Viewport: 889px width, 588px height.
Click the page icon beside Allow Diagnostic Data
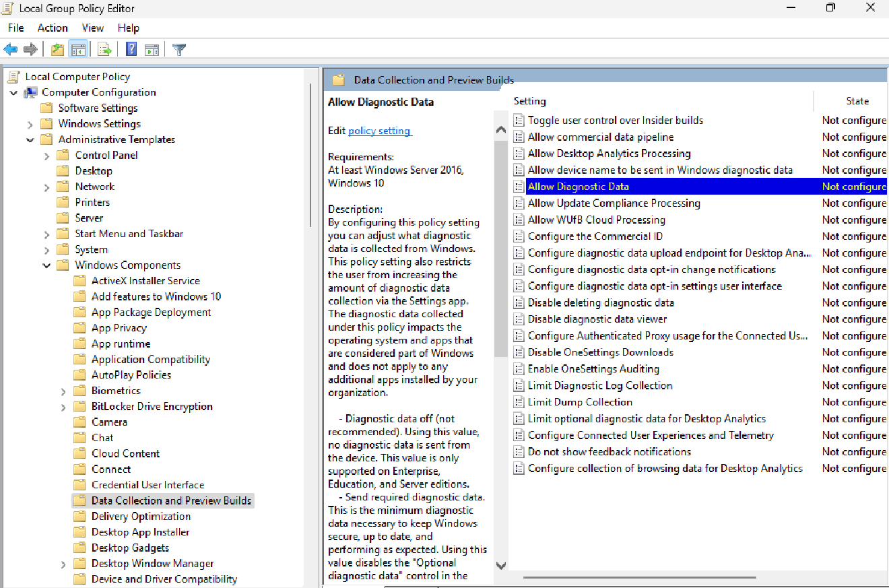[x=519, y=186]
